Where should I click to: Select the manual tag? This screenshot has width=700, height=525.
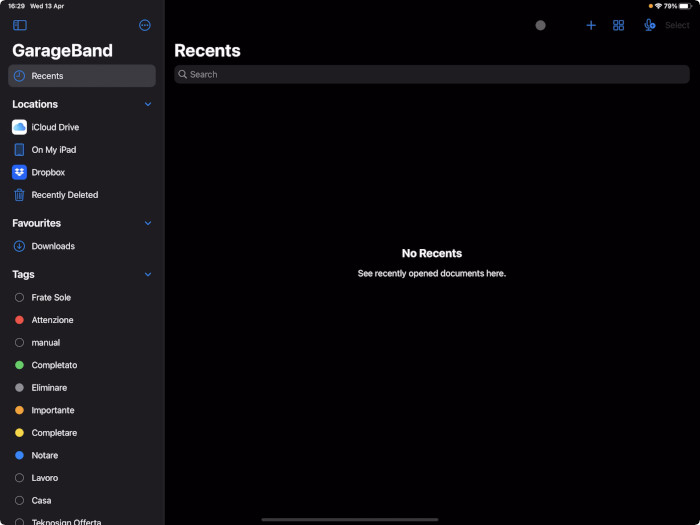82,343
